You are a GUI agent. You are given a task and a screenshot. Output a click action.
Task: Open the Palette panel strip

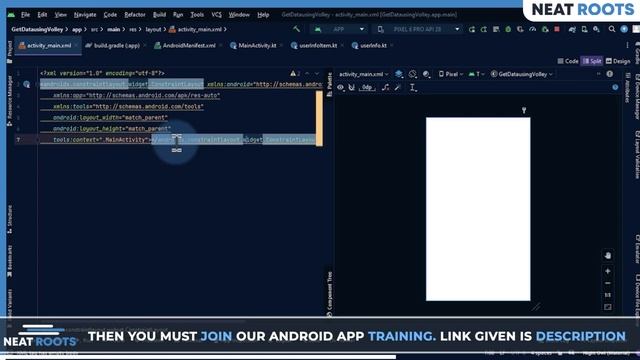tap(329, 84)
